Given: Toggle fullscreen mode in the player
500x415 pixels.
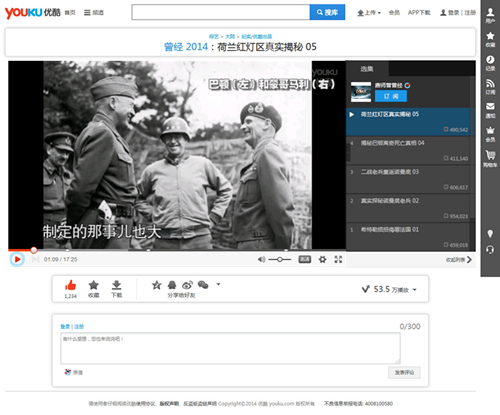Looking at the screenshot, I should (338, 259).
